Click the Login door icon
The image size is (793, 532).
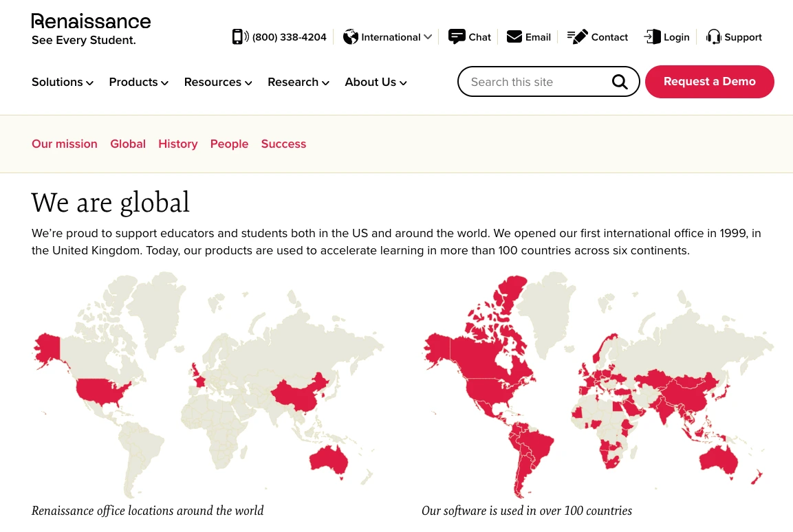(x=653, y=36)
